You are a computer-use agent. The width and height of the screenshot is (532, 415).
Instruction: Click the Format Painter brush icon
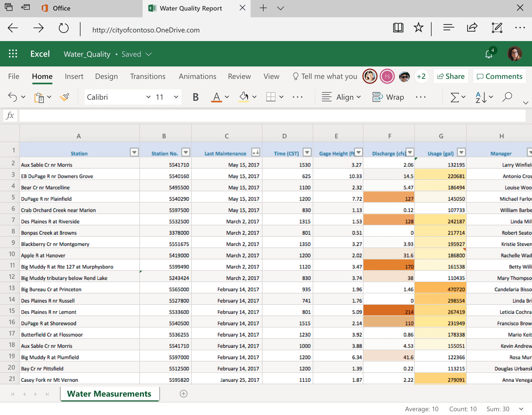(64, 97)
